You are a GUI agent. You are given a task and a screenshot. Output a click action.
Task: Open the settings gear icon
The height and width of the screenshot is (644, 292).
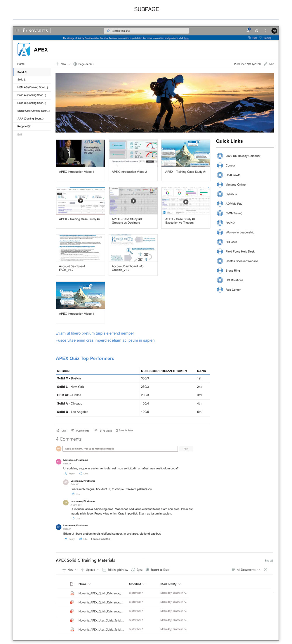[x=257, y=31]
